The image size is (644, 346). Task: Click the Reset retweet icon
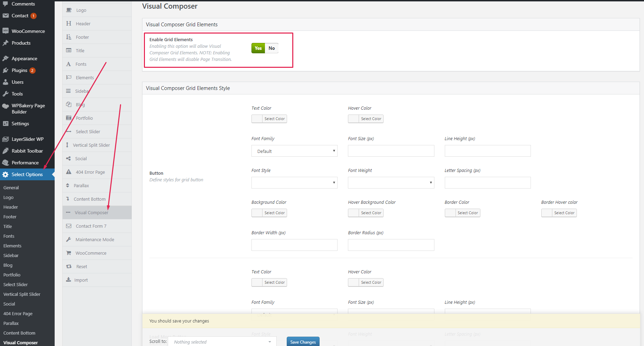pyautogui.click(x=69, y=266)
